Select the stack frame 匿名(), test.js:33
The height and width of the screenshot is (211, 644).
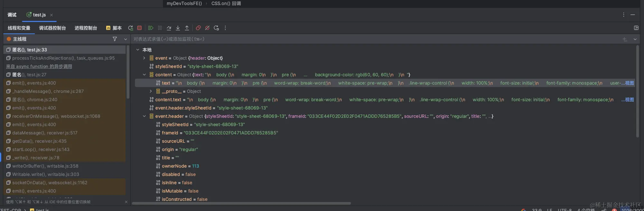(64, 50)
